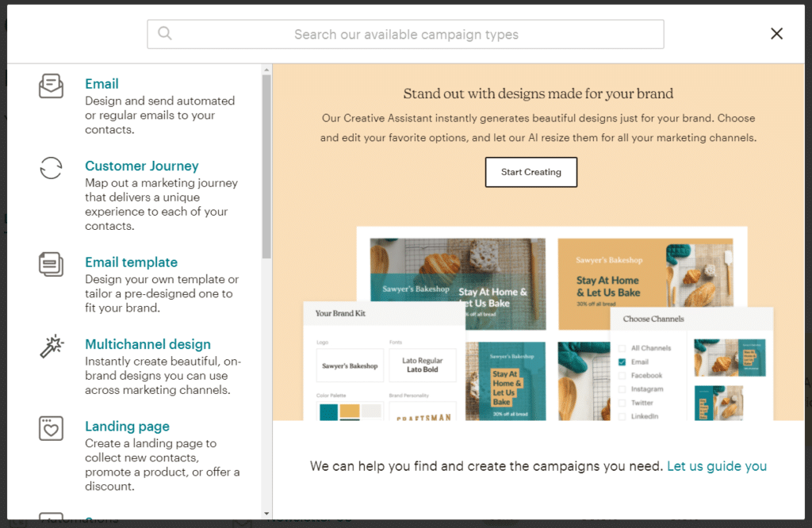
Task: Click 'Map out a marketing journey' description text
Action: 161,205
